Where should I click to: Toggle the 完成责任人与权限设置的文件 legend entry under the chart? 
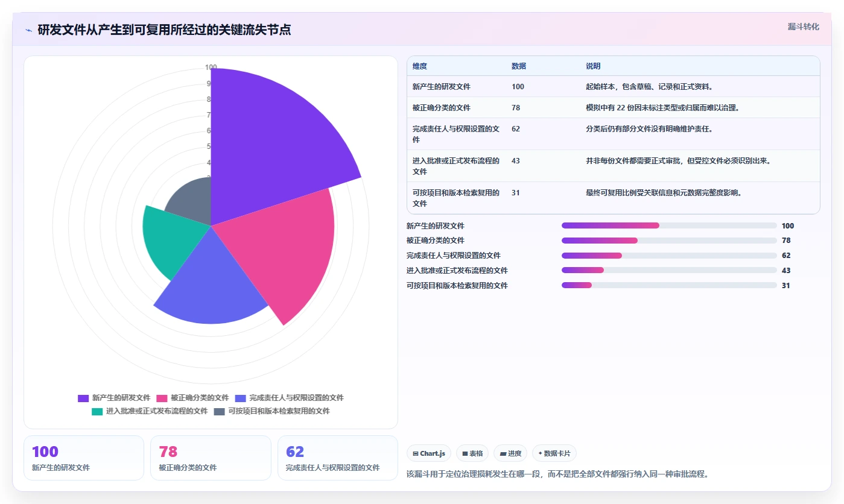[289, 398]
